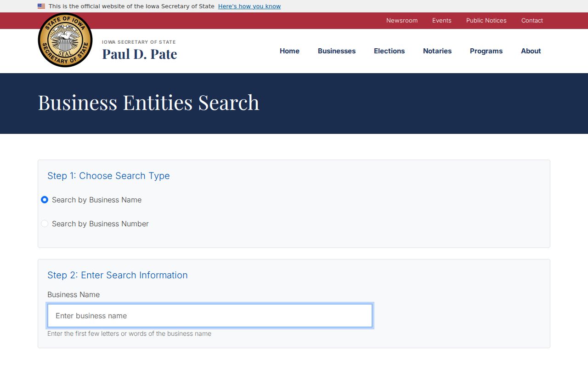Click the Contact link in top bar
Screen dimensions: 588x368
click(x=532, y=21)
